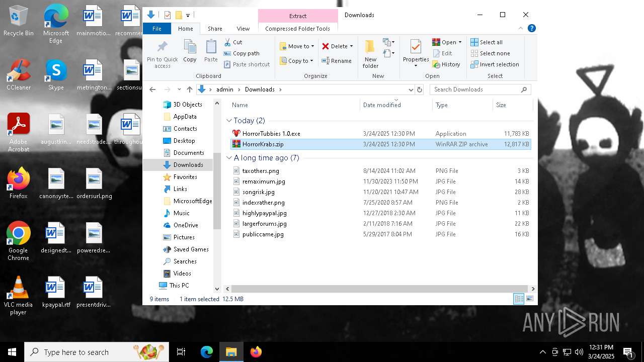This screenshot has height=362, width=644.
Task: Go up one folder level with the up arrow
Action: coord(189,89)
